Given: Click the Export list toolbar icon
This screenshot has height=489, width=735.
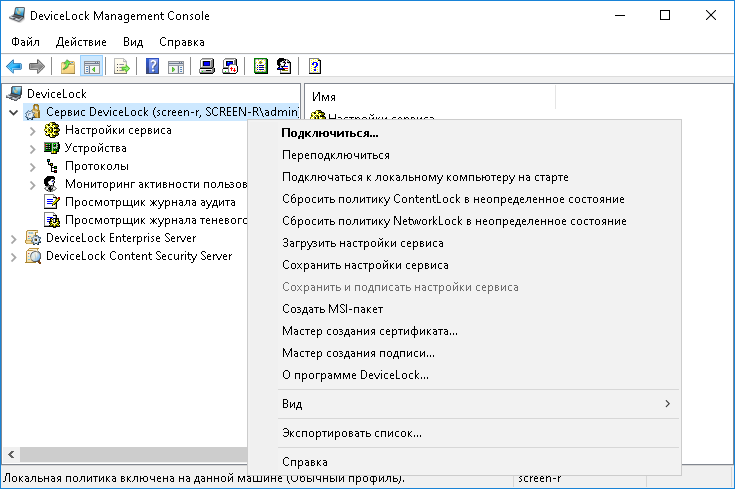Looking at the screenshot, I should point(121,67).
